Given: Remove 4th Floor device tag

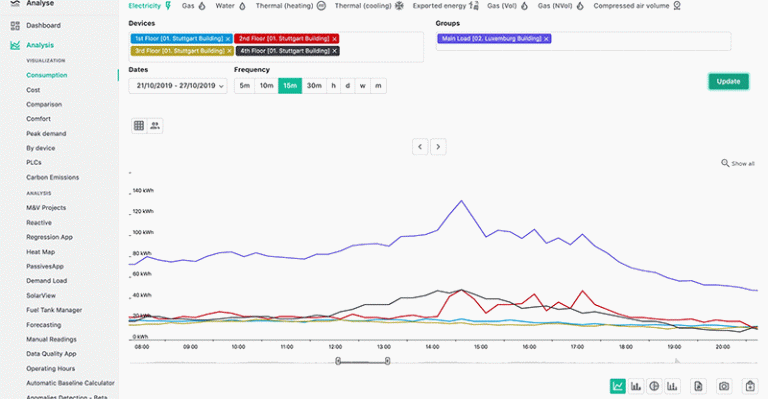Looking at the screenshot, I should [335, 51].
